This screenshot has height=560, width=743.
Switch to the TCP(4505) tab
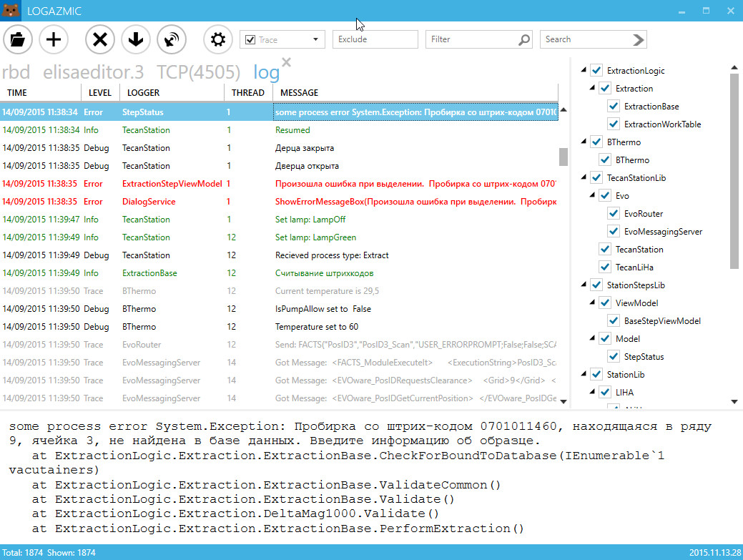click(x=199, y=72)
